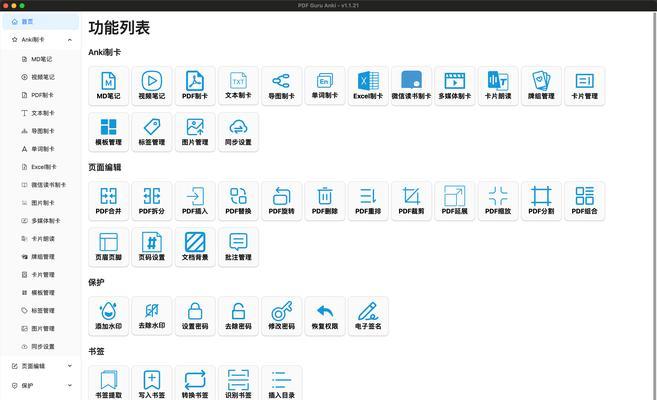The height and width of the screenshot is (400, 657).
Task: Open the PDF裁剪 crop tool
Action: pos(411,201)
